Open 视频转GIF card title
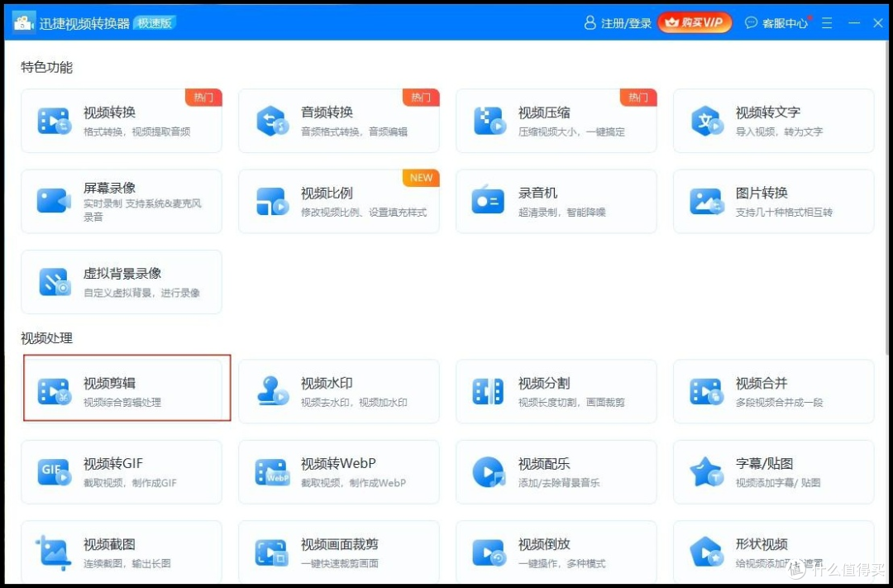The image size is (893, 588). pyautogui.click(x=113, y=464)
